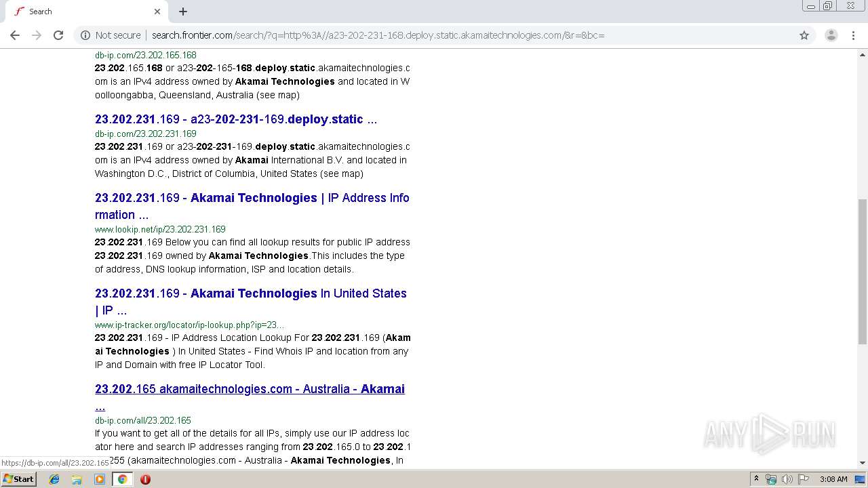
Task: View the Not secure site information
Action: click(111, 35)
